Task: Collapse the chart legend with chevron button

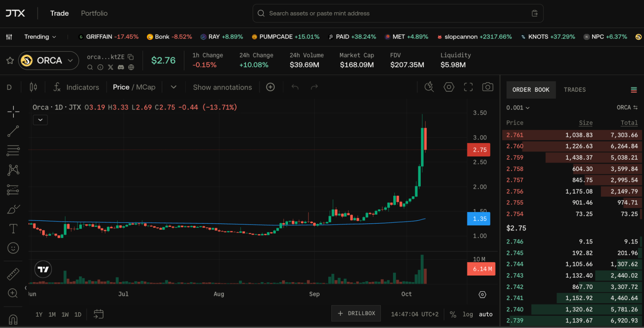Action: click(x=40, y=120)
